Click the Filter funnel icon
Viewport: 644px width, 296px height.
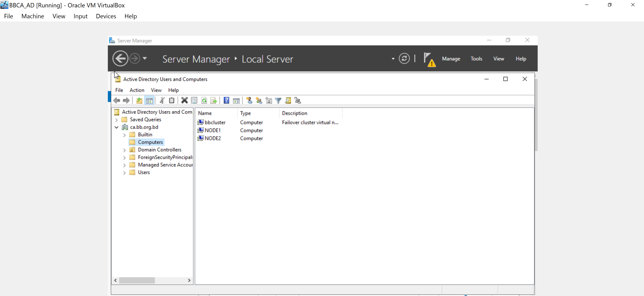point(278,101)
